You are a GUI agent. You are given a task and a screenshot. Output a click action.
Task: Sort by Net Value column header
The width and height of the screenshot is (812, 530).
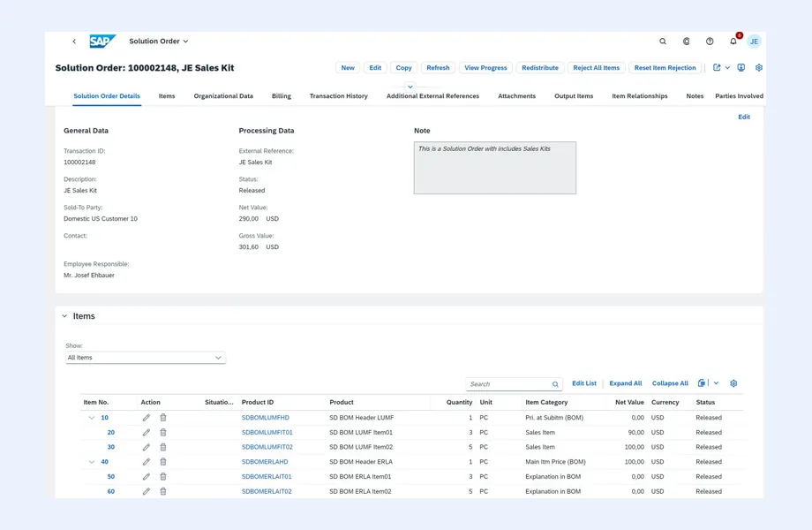click(629, 402)
